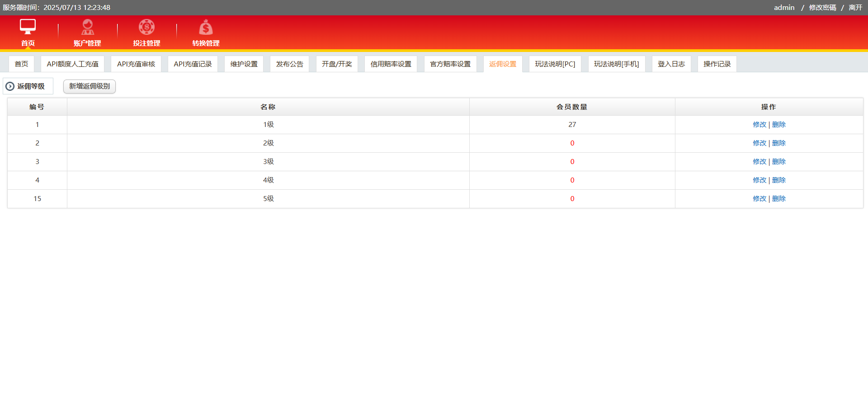Select the 维护设置 tab
The height and width of the screenshot is (417, 868).
tap(244, 64)
